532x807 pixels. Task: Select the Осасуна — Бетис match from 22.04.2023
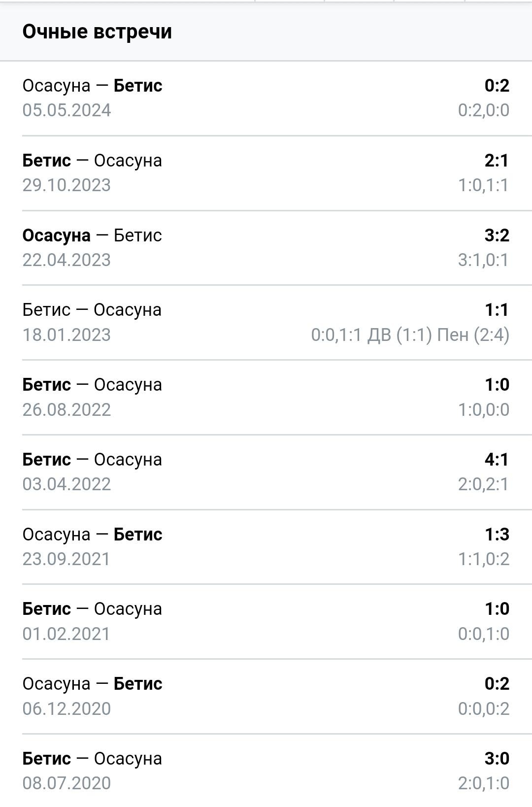tap(266, 248)
